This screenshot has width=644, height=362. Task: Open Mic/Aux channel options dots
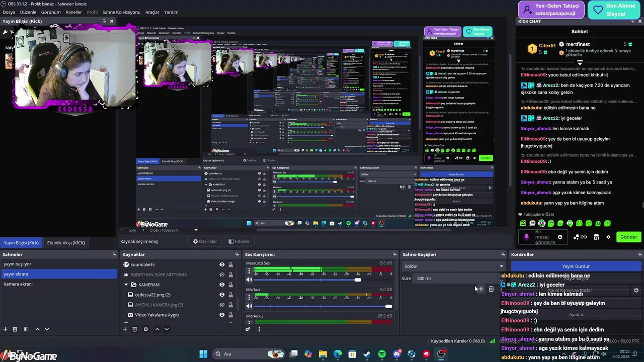[250, 298]
